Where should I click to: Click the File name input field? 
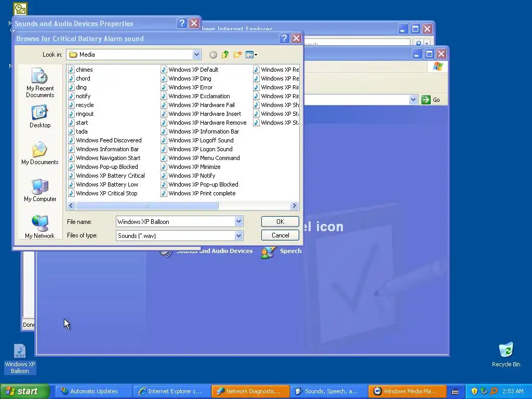point(176,221)
